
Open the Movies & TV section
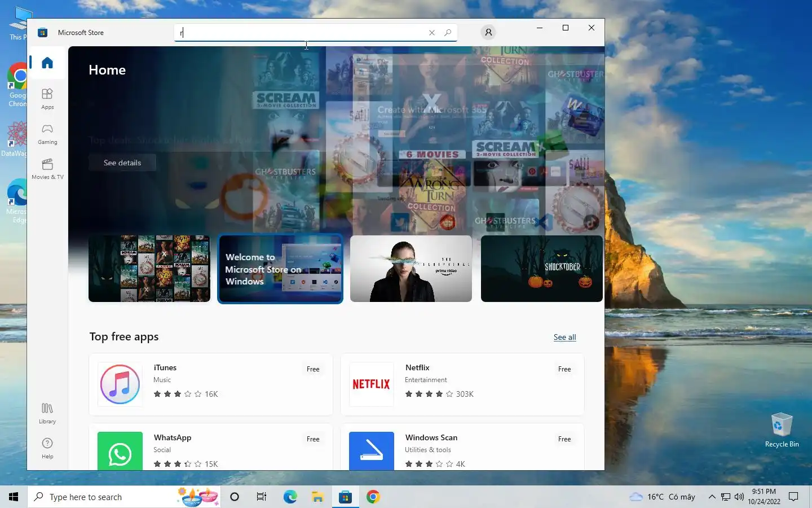click(47, 169)
